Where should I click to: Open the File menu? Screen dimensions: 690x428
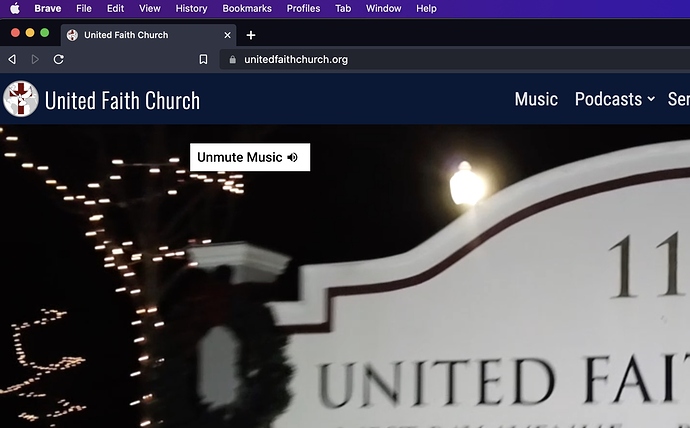pyautogui.click(x=84, y=8)
